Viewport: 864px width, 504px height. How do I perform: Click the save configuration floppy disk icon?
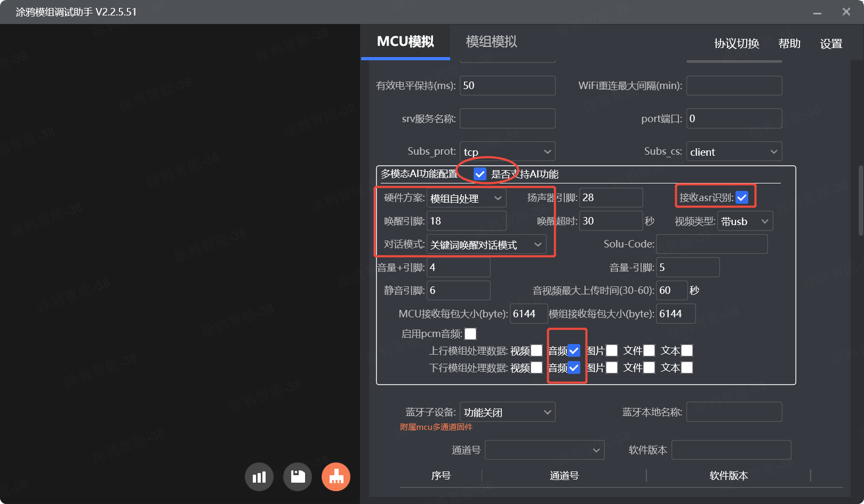coord(297,476)
